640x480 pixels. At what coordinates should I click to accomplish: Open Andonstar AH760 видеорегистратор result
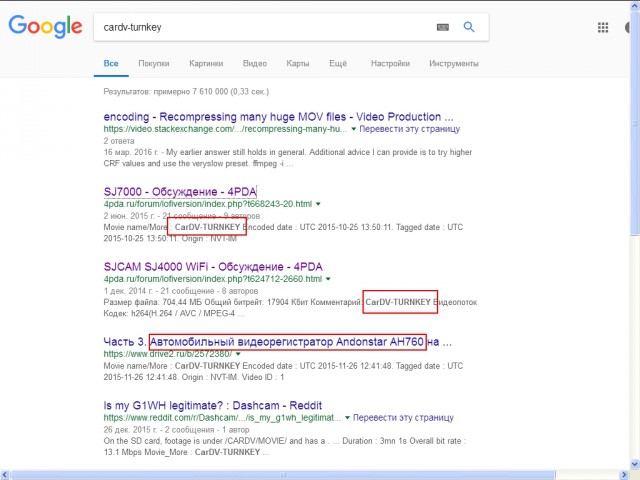coord(278,342)
